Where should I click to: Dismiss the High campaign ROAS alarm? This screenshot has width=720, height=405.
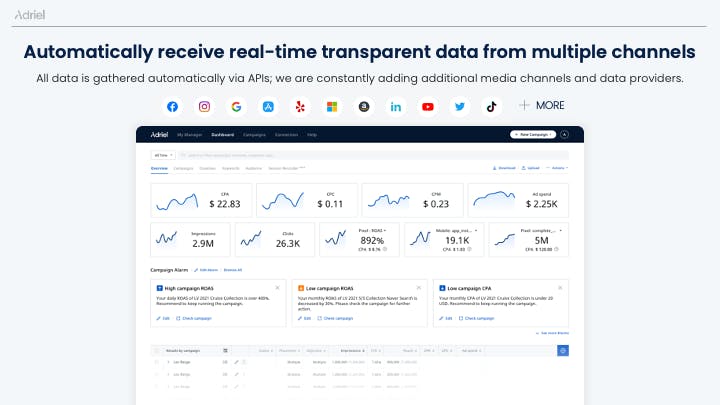(277, 288)
